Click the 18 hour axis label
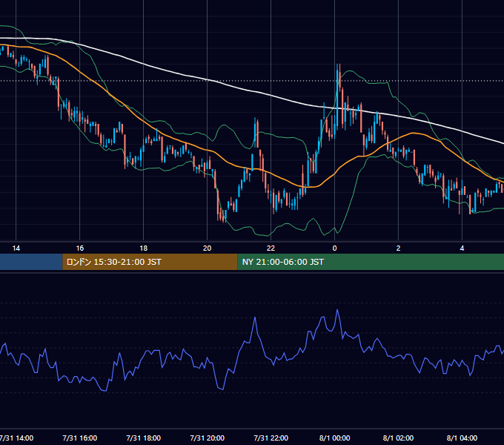The width and height of the screenshot is (504, 445). (143, 248)
